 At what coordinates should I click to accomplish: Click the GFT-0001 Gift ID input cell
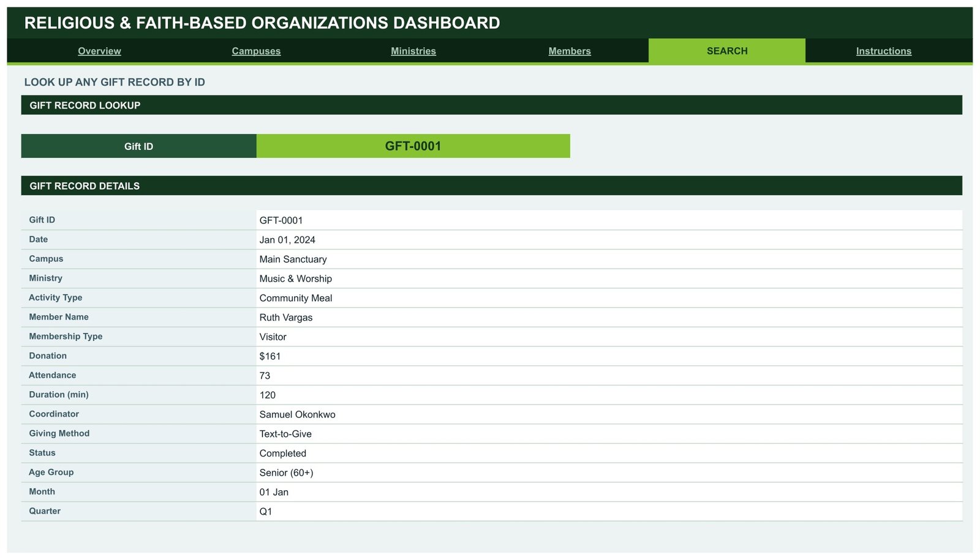click(413, 146)
